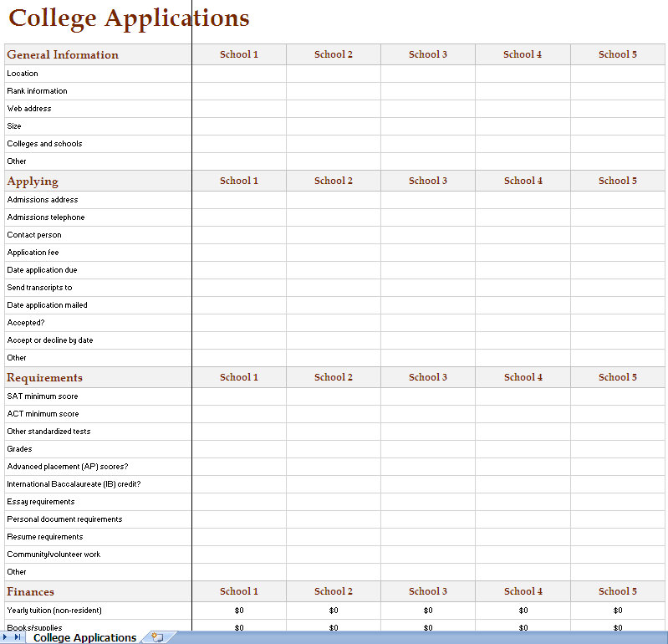The height and width of the screenshot is (644, 668).
Task: Select School 1 header in Requirements section
Action: [239, 377]
